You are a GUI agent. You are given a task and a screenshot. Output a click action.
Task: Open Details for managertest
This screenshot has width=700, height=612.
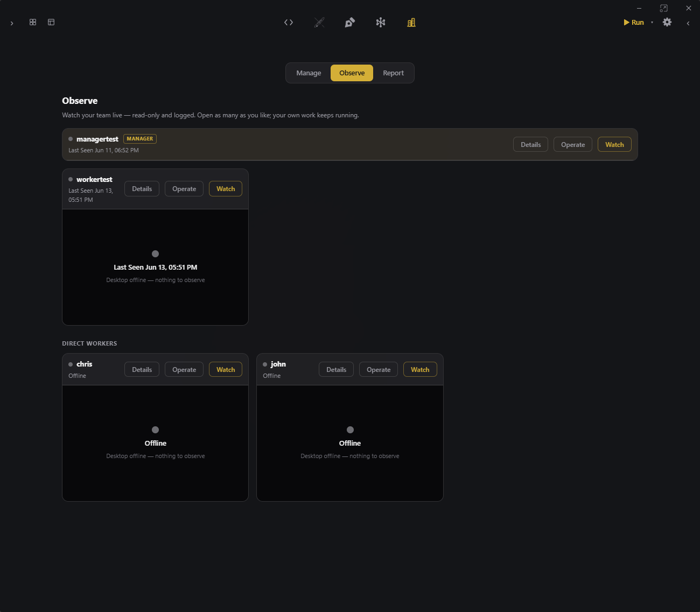(x=530, y=144)
